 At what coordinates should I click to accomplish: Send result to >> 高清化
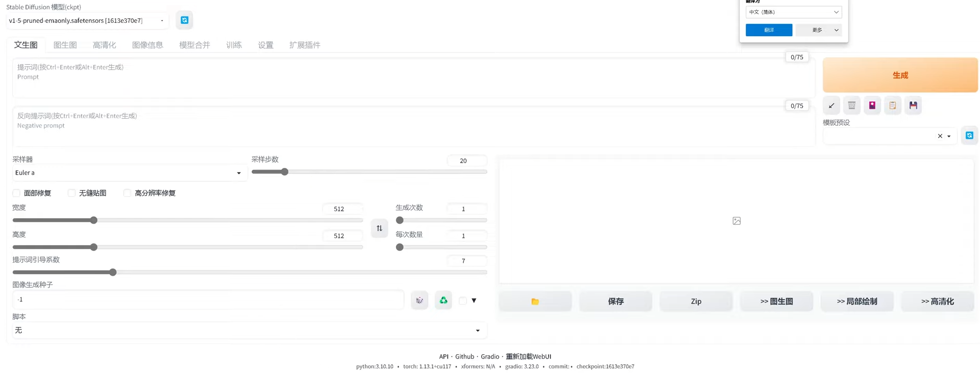click(x=938, y=302)
